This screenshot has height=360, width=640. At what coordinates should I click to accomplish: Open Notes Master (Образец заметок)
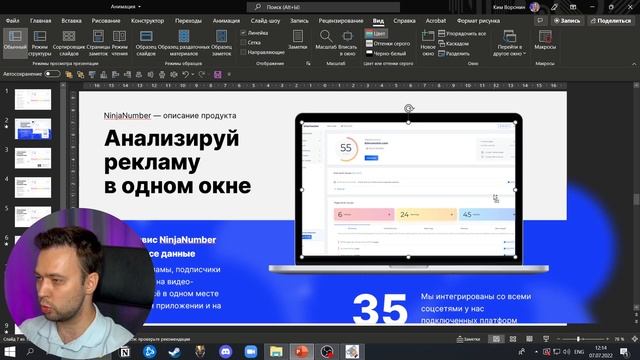[221, 43]
